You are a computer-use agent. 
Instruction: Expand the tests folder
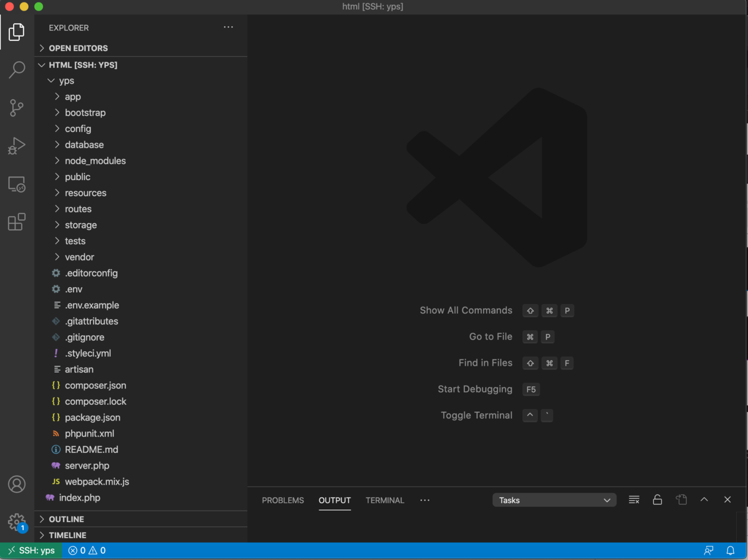click(141, 241)
